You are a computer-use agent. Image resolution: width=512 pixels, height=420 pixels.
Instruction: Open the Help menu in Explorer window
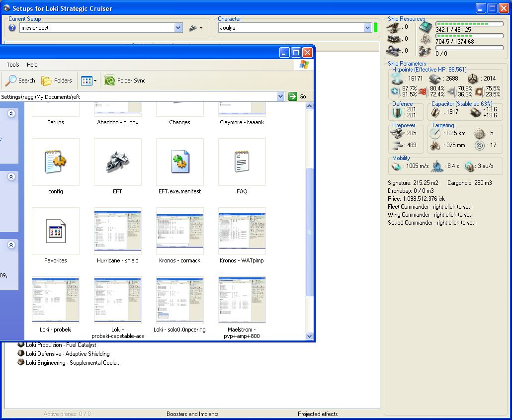pyautogui.click(x=32, y=65)
